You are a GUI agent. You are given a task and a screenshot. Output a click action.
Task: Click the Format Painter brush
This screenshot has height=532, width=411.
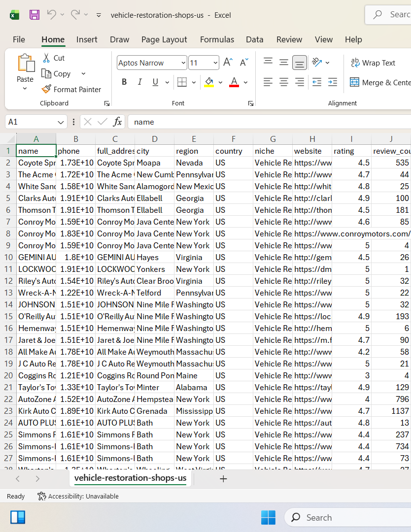click(46, 89)
